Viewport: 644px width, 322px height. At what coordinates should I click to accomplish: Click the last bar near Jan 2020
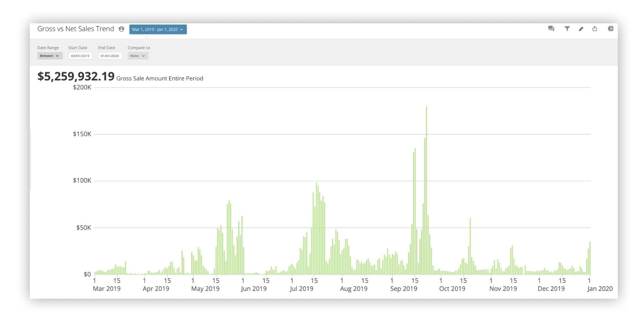click(590, 258)
